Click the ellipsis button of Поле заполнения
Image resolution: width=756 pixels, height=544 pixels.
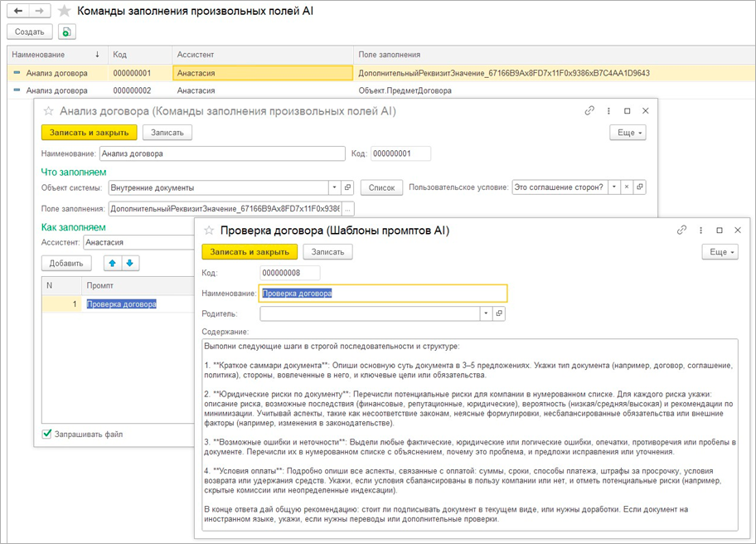[x=348, y=209]
